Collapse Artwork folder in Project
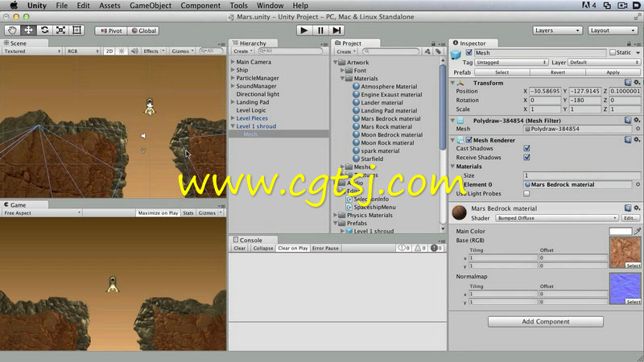The width and height of the screenshot is (644, 362). click(336, 63)
